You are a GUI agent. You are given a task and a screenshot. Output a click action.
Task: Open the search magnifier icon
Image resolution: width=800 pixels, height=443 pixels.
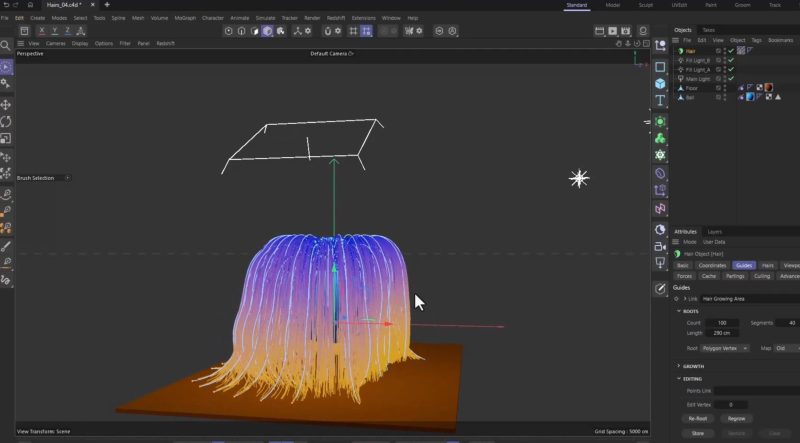5,45
